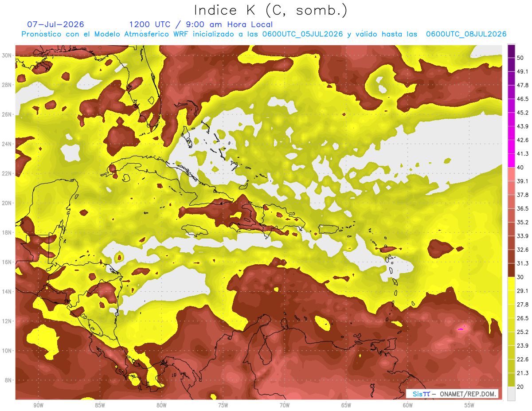This screenshot has width=532, height=411.
Task: Click the colorbar value 29.1
Action: click(x=523, y=290)
